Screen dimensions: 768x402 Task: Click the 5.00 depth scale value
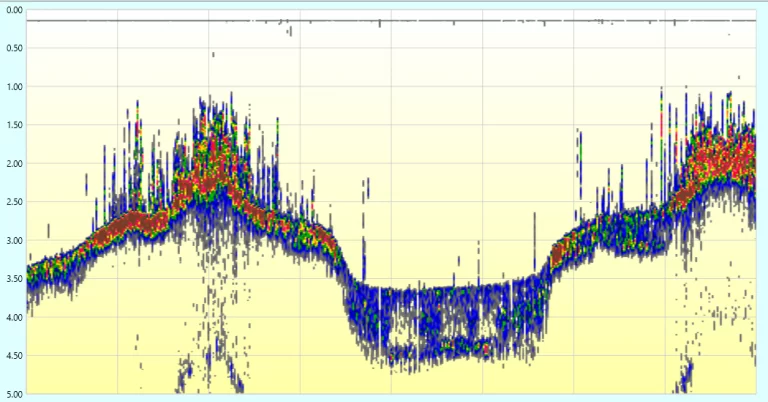(x=15, y=394)
